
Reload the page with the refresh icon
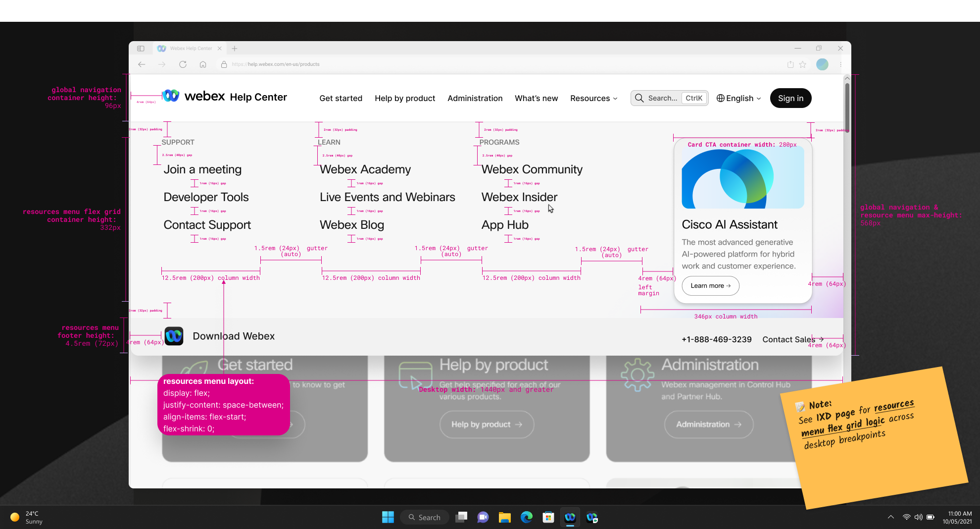[183, 64]
